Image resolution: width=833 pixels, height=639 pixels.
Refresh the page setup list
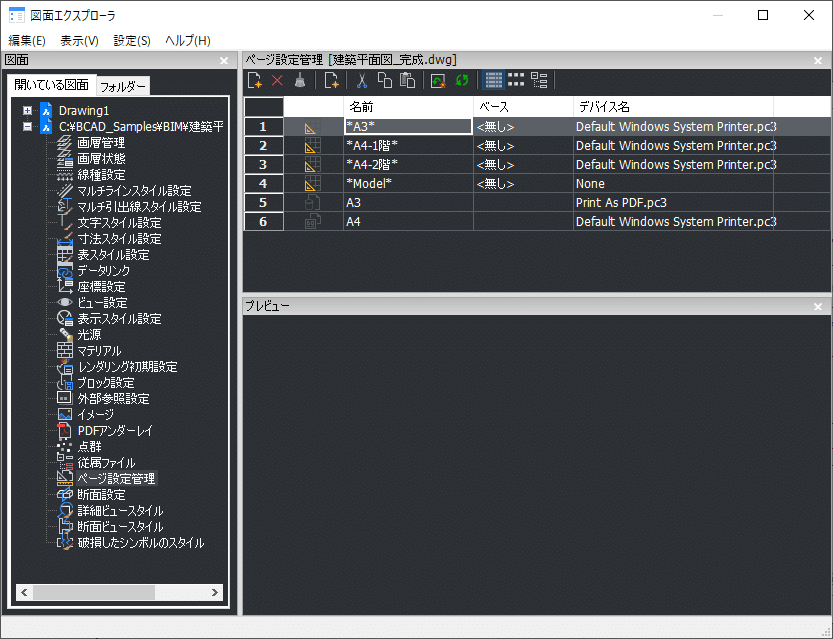pos(460,80)
